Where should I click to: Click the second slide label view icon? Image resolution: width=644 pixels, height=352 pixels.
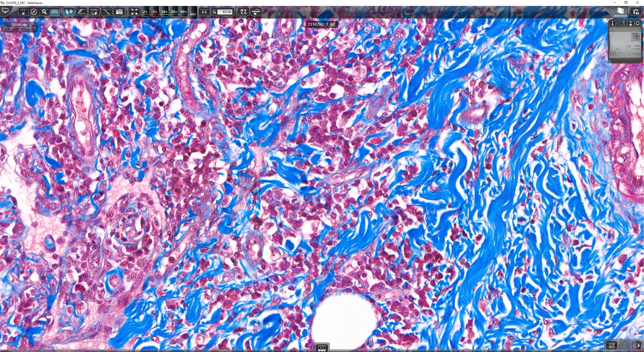click(630, 23)
